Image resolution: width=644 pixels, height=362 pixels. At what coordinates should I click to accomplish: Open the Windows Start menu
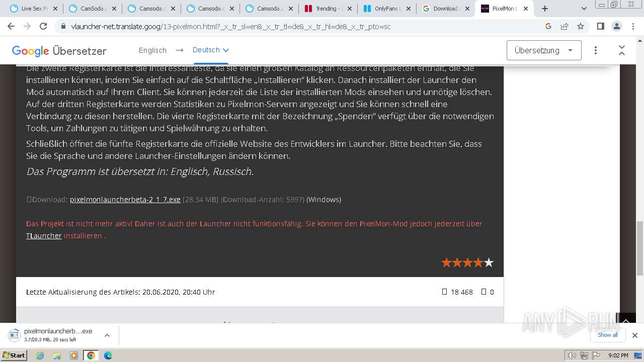(x=14, y=355)
